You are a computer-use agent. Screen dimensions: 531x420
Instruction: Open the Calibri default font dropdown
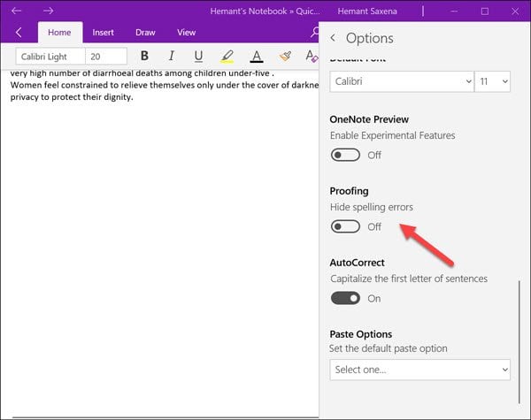[402, 81]
